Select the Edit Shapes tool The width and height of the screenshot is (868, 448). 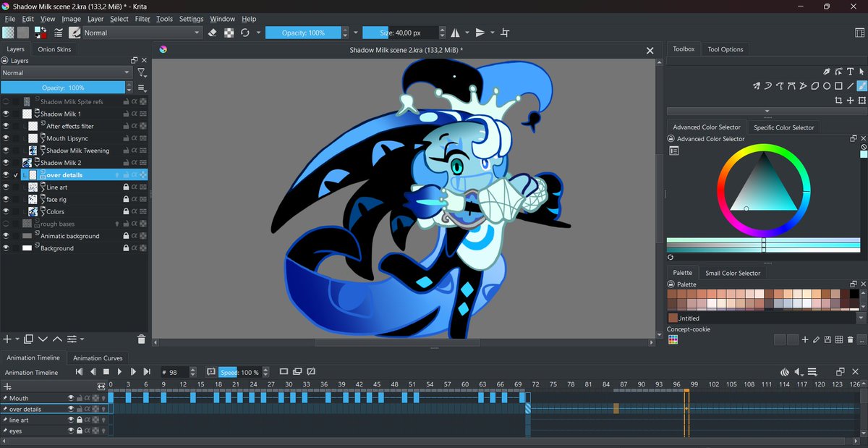tap(838, 72)
